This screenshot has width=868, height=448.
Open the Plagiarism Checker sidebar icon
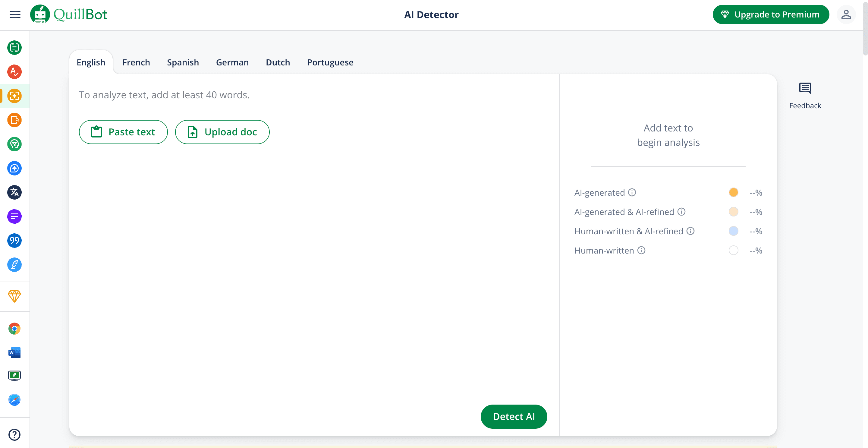click(14, 120)
